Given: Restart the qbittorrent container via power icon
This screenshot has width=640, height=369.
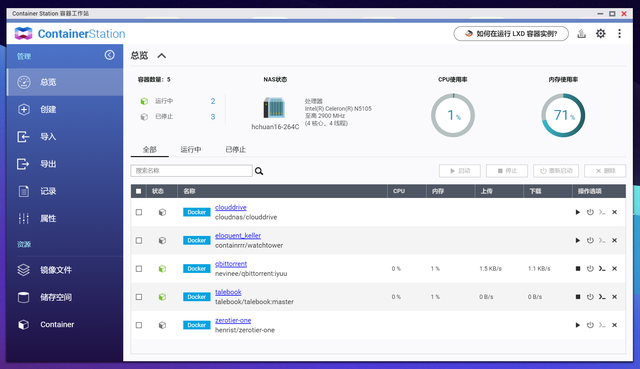Looking at the screenshot, I should pyautogui.click(x=590, y=269).
